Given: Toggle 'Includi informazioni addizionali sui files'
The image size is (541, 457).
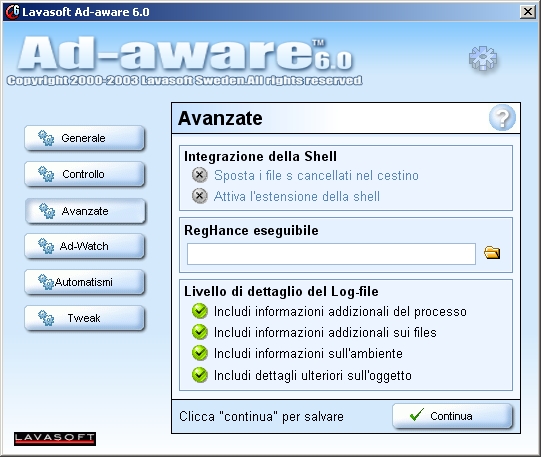Looking at the screenshot, I should pyautogui.click(x=200, y=332).
